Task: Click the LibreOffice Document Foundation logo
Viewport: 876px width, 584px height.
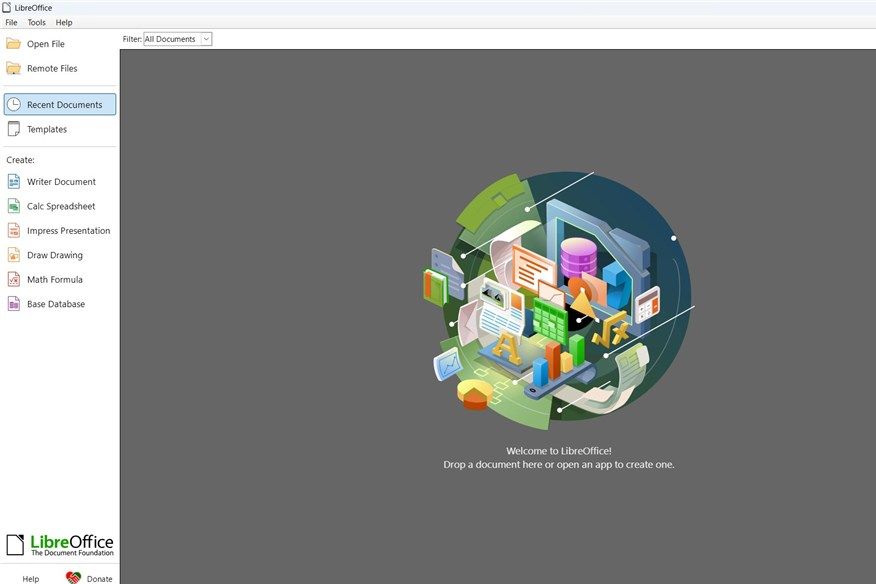Action: click(60, 545)
